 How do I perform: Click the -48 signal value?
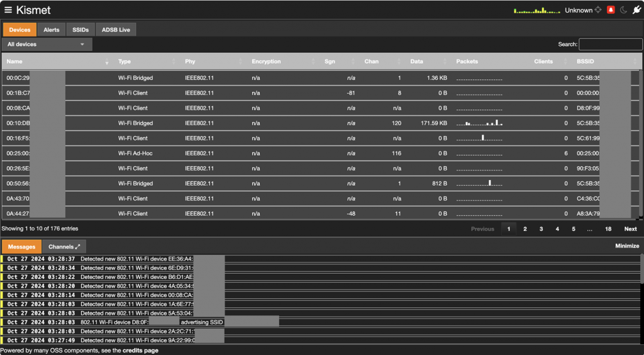tap(351, 213)
